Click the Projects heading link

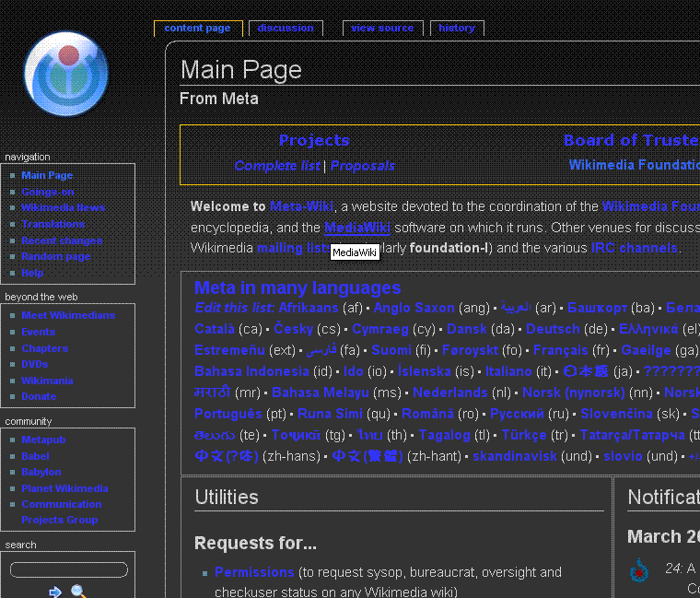pos(314,140)
